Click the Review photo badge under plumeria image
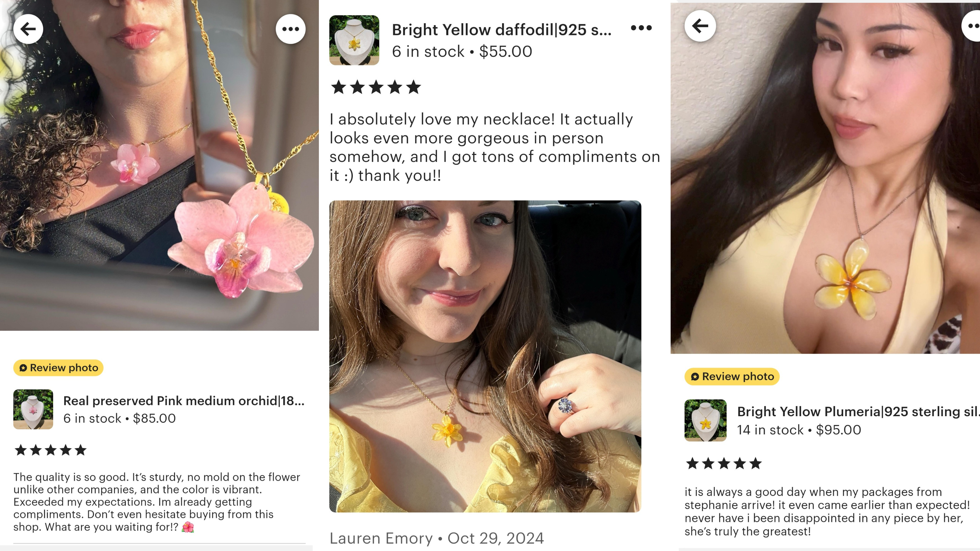The height and width of the screenshot is (551, 980). click(x=732, y=376)
